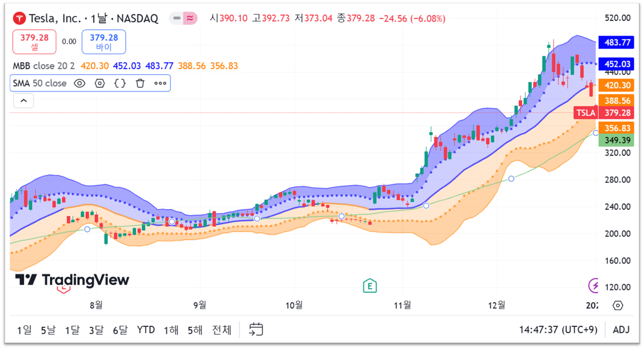Viewport: 644px width, 349px height.
Task: Click the Tesla logo icon
Action: coord(19,18)
